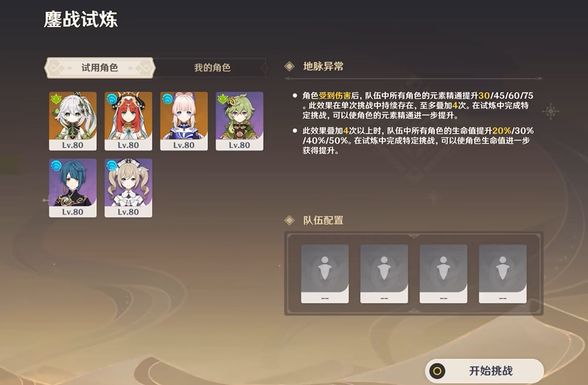
Task: Click the diamond icon beside 地脉异常
Action: point(289,66)
